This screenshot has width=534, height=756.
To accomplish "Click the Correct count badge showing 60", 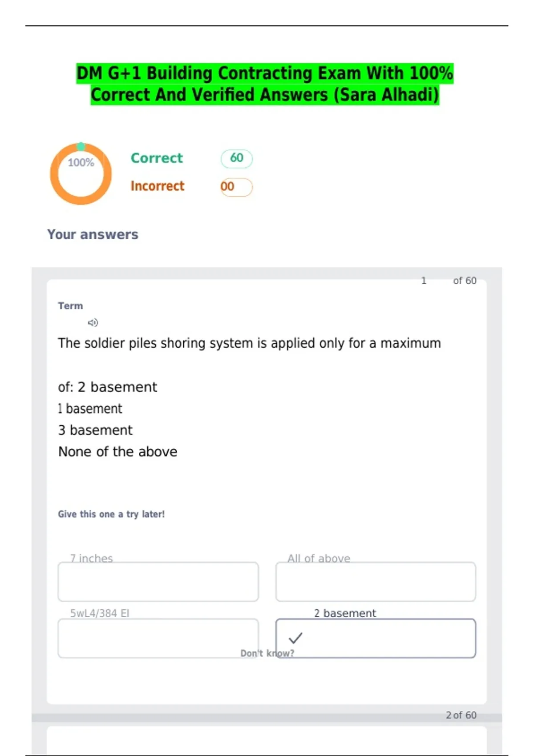I will [x=237, y=158].
